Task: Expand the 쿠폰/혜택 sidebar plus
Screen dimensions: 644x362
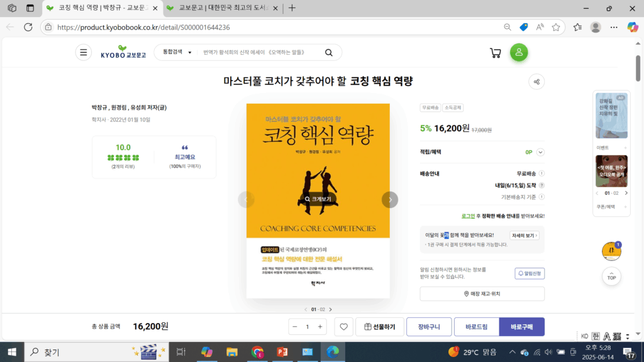Action: (x=626, y=207)
